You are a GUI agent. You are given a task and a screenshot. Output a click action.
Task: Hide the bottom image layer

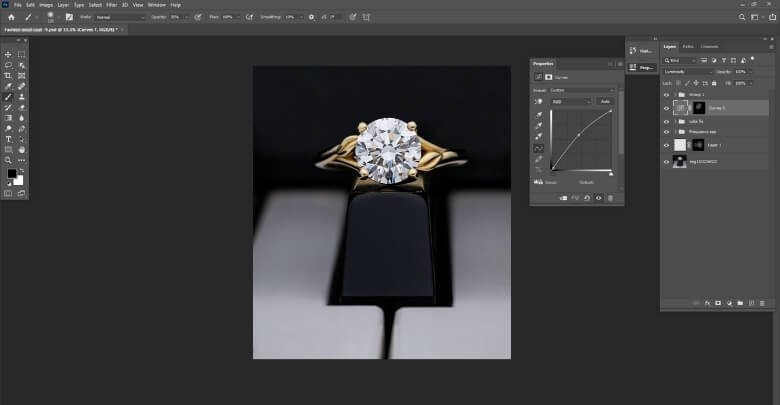[x=667, y=162]
